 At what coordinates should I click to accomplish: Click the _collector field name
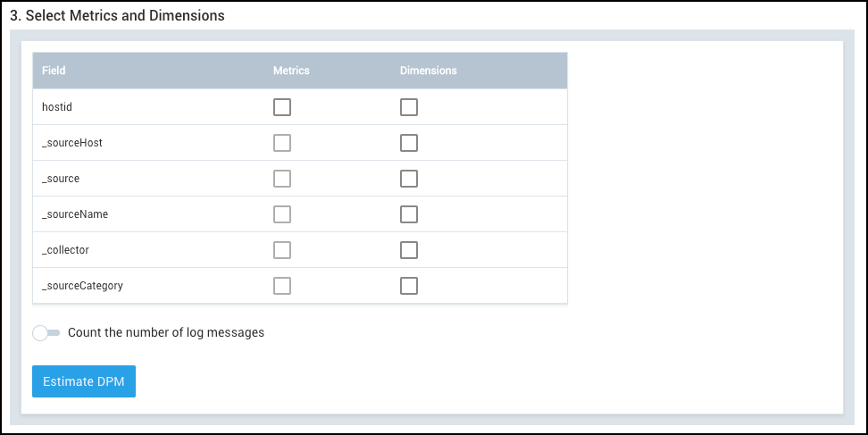click(65, 250)
